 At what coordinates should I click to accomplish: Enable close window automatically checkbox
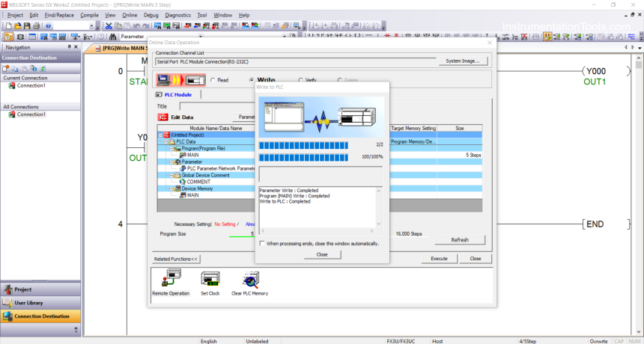point(262,243)
